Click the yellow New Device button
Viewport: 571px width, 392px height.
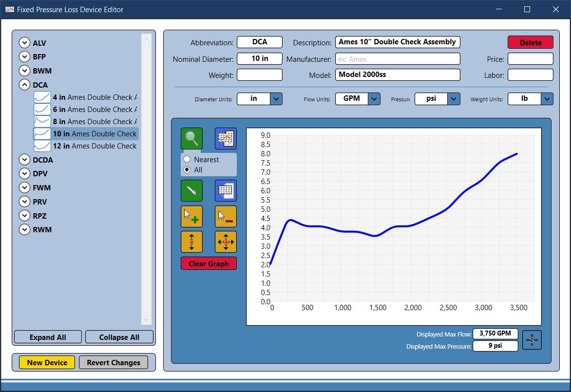pos(47,362)
